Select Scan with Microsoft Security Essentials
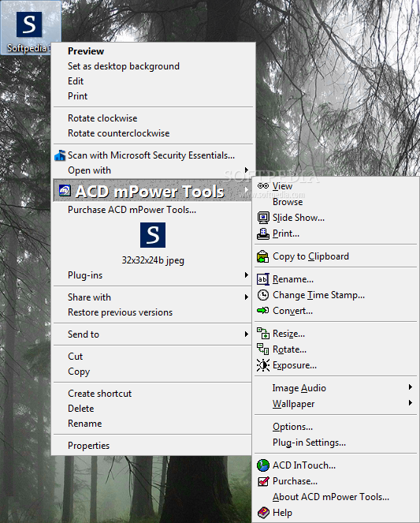Image resolution: width=420 pixels, height=523 pixels. (153, 155)
